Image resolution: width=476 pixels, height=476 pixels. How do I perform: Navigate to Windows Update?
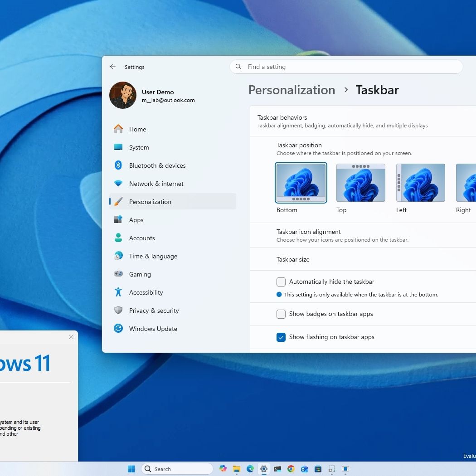(x=173, y=329)
